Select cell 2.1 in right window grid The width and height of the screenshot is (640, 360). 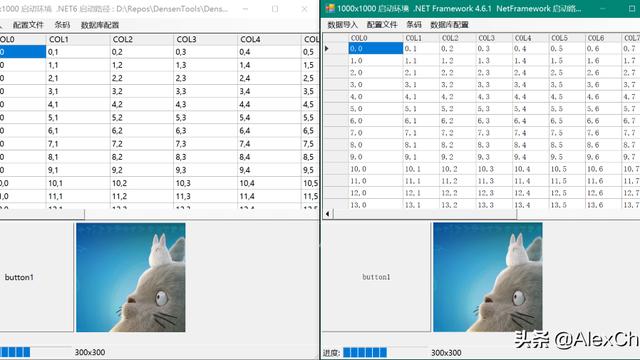[x=422, y=73]
